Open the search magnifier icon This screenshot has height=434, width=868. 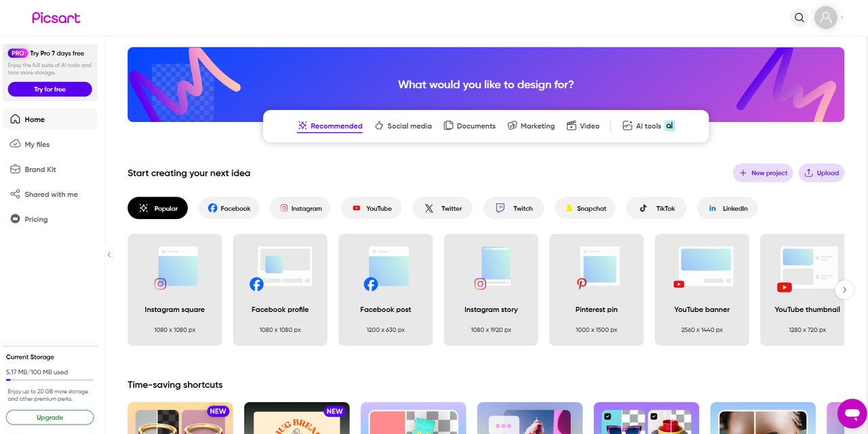pos(800,18)
